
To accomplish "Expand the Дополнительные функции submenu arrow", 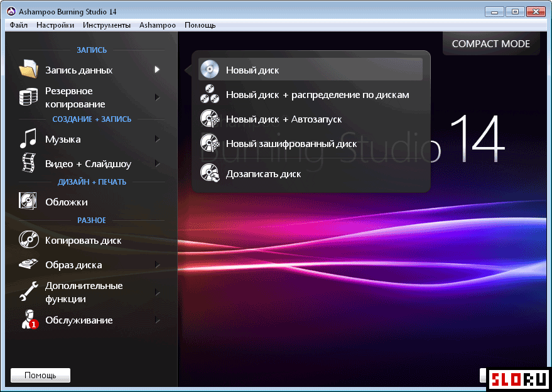I will 157,292.
